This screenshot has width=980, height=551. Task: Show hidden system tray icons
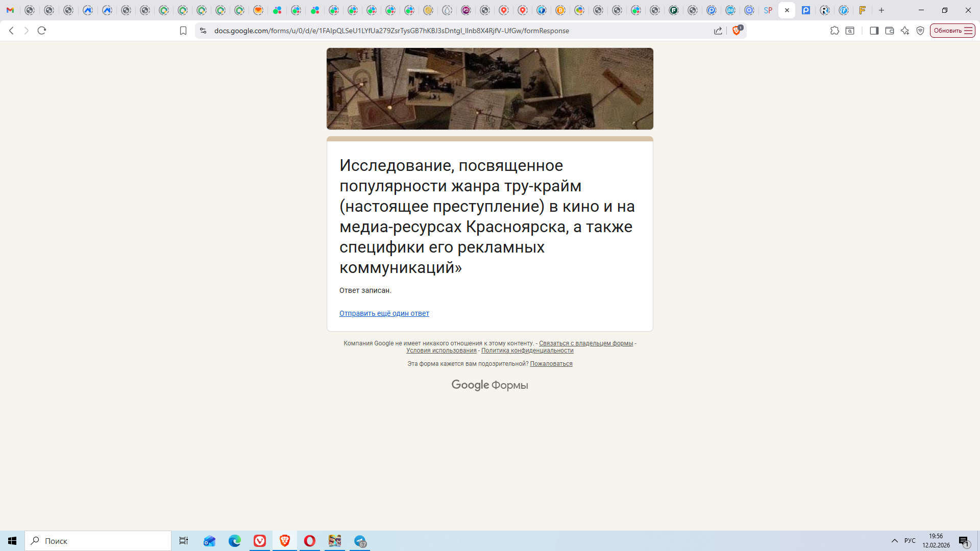[894, 541]
